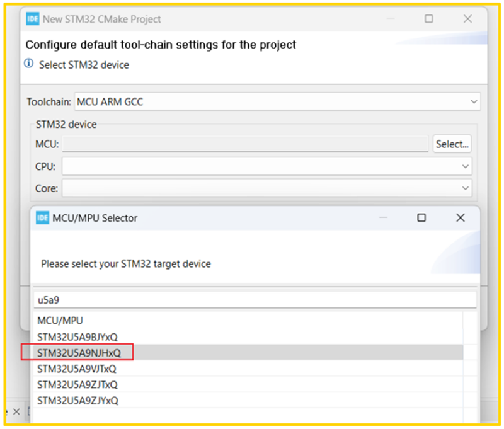Click the read-only MCU text field
This screenshot has height=429, width=504.
pyautogui.click(x=245, y=144)
